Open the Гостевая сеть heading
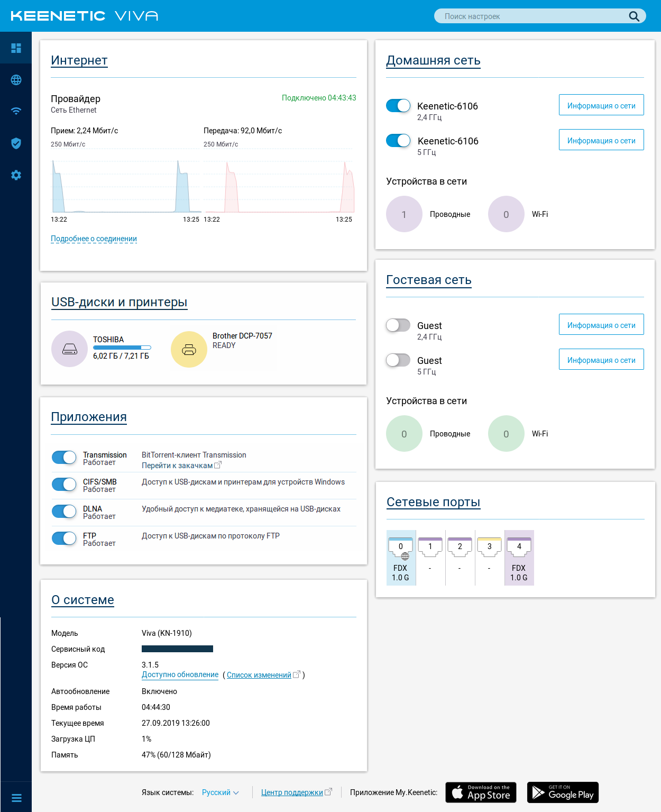661x812 pixels. (x=429, y=280)
